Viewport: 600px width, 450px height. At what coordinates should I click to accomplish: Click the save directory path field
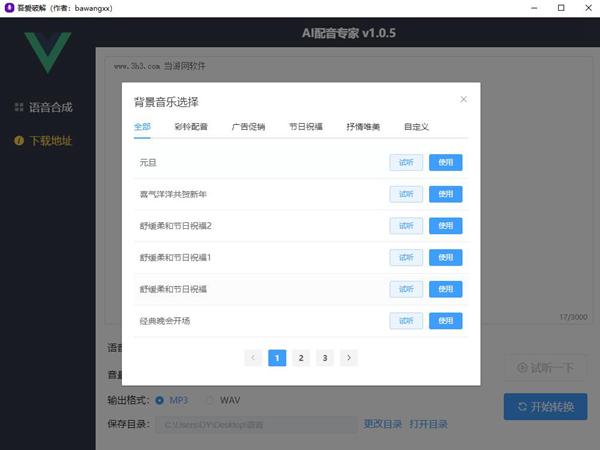[x=255, y=424]
